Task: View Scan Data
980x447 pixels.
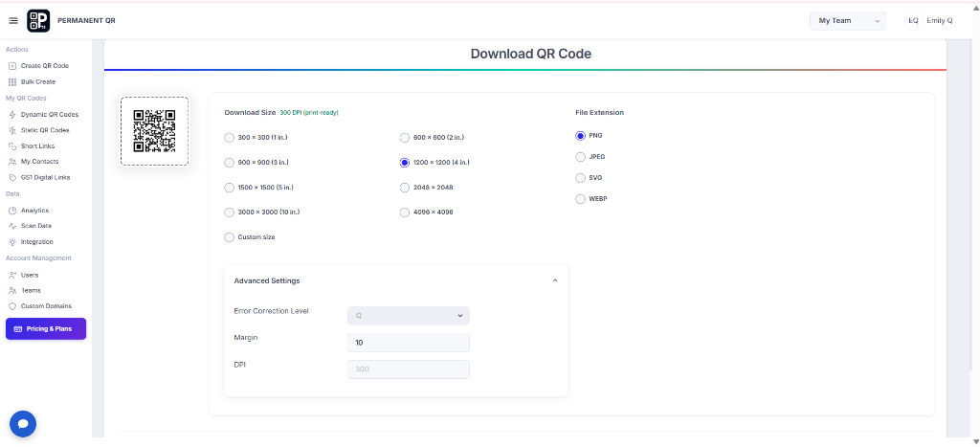Action: pyautogui.click(x=36, y=226)
